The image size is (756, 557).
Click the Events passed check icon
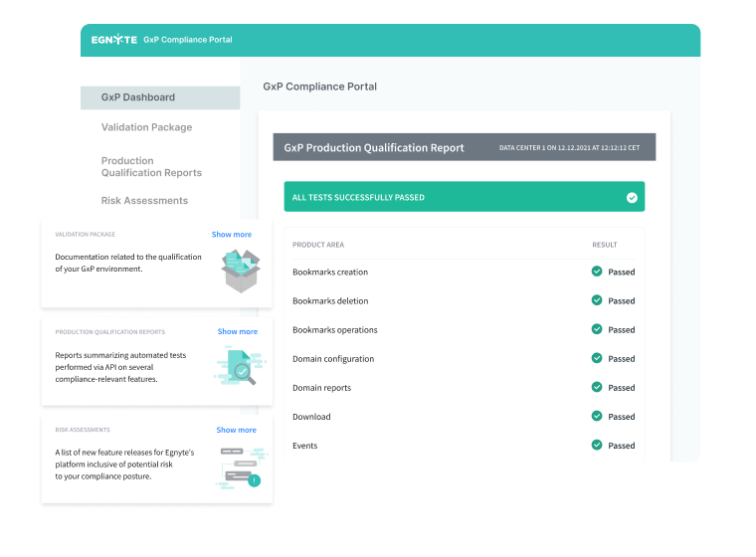(597, 446)
